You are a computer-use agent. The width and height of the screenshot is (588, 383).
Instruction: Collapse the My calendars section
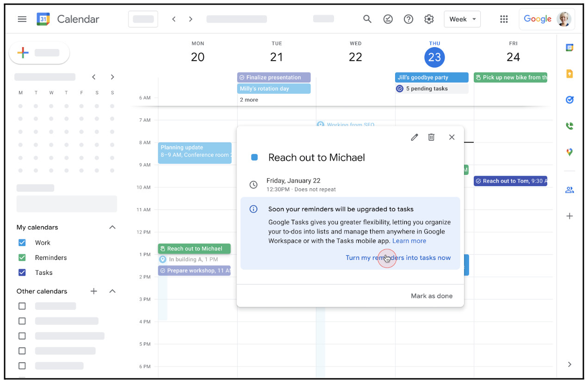tap(112, 227)
